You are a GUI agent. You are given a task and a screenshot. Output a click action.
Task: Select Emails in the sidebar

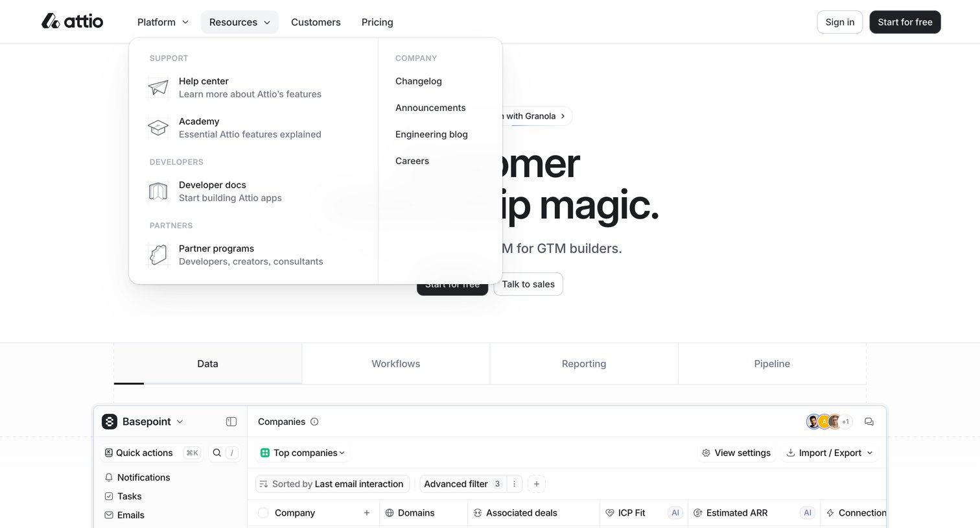(124, 515)
